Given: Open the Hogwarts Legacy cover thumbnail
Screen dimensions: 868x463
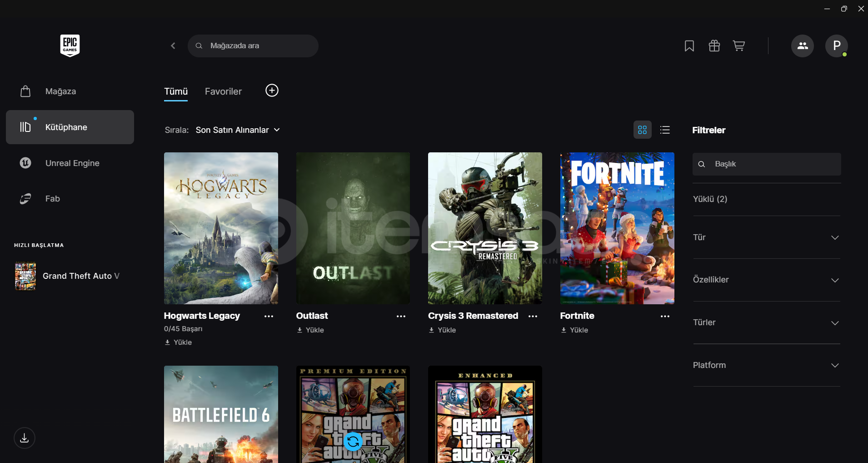Looking at the screenshot, I should (221, 228).
